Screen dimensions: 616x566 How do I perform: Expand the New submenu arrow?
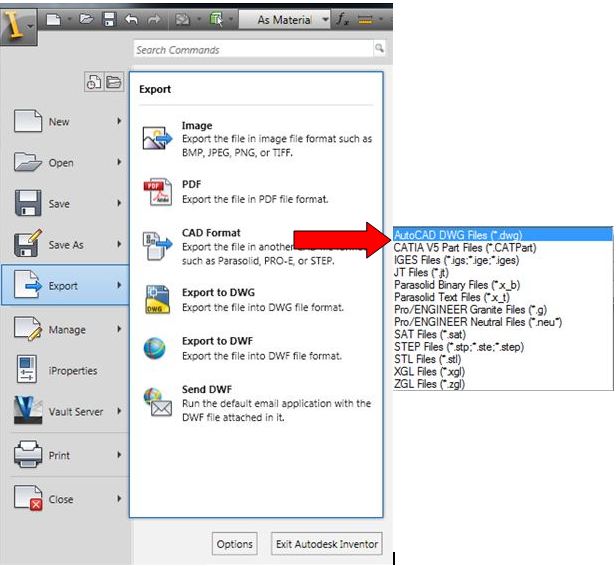pos(119,121)
